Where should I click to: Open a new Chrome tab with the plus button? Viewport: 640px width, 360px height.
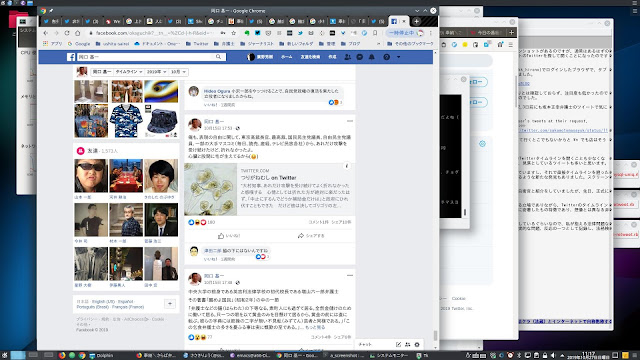[x=416, y=21]
